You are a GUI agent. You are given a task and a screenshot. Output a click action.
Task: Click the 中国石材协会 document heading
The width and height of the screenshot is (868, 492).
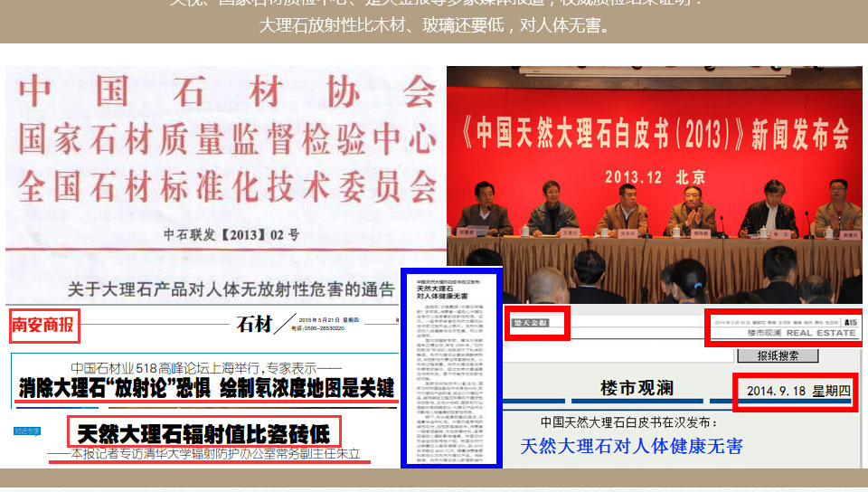click(x=227, y=92)
